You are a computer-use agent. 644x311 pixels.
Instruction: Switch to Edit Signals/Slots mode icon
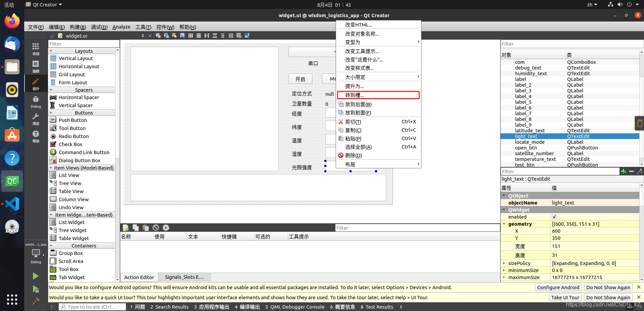[x=166, y=36]
